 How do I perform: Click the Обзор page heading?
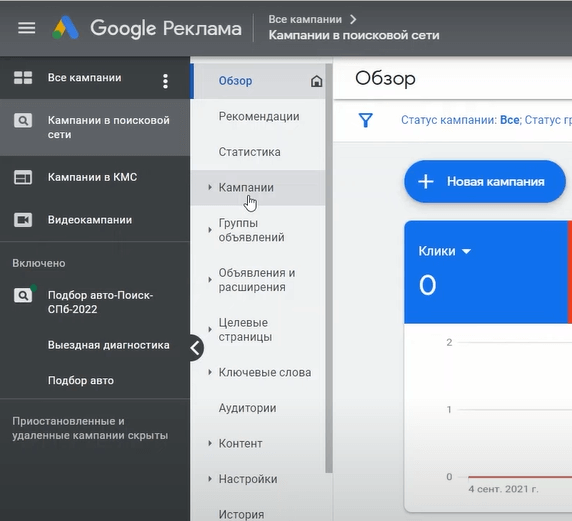click(385, 78)
